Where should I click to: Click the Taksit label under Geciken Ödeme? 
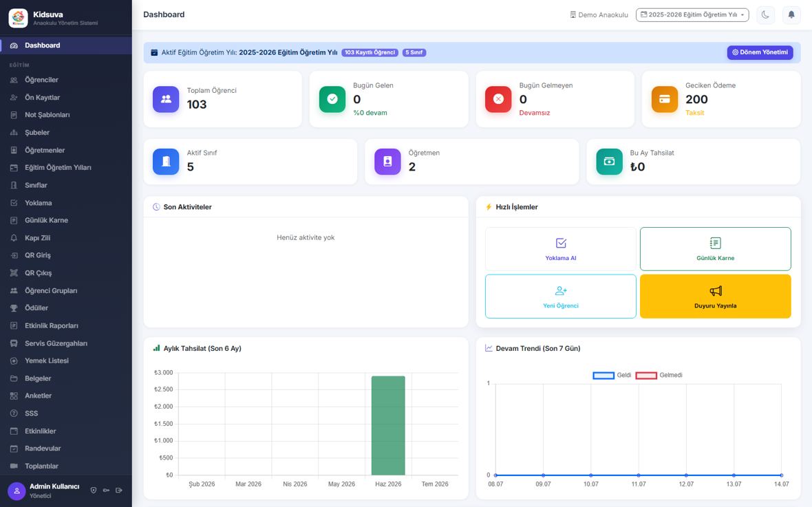click(x=694, y=113)
